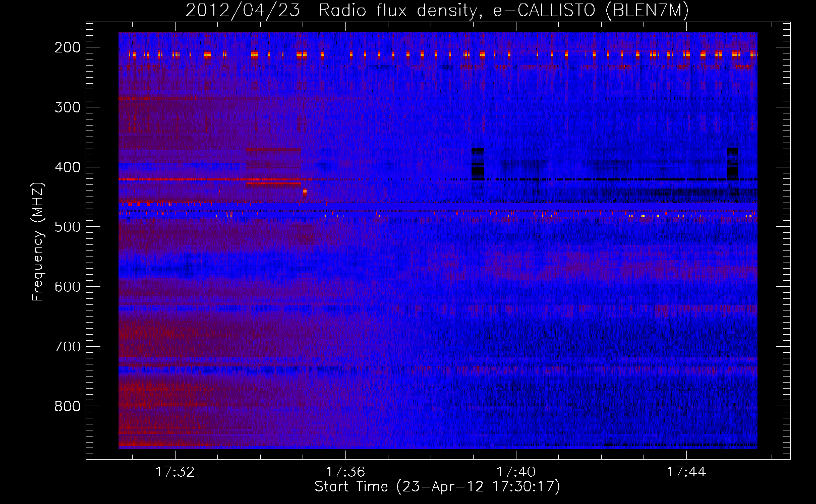The image size is (816, 504).
Task: Click the 17:44 time tick label
Action: 686,472
